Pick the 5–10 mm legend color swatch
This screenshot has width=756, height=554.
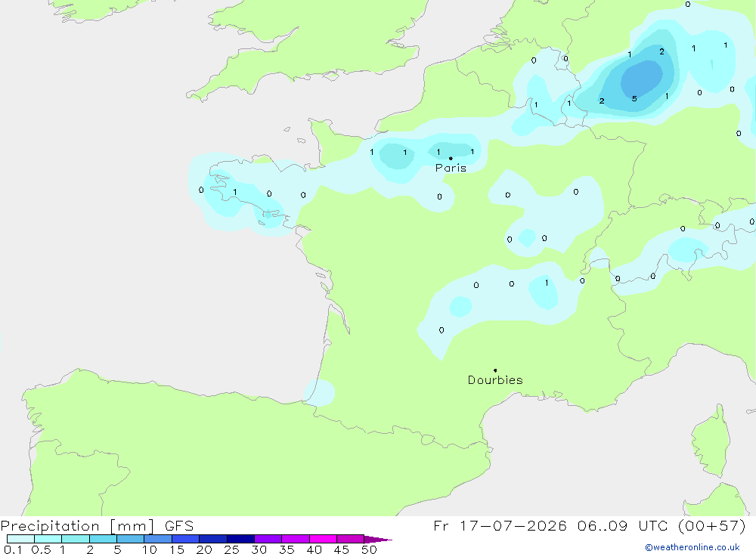pyautogui.click(x=131, y=539)
